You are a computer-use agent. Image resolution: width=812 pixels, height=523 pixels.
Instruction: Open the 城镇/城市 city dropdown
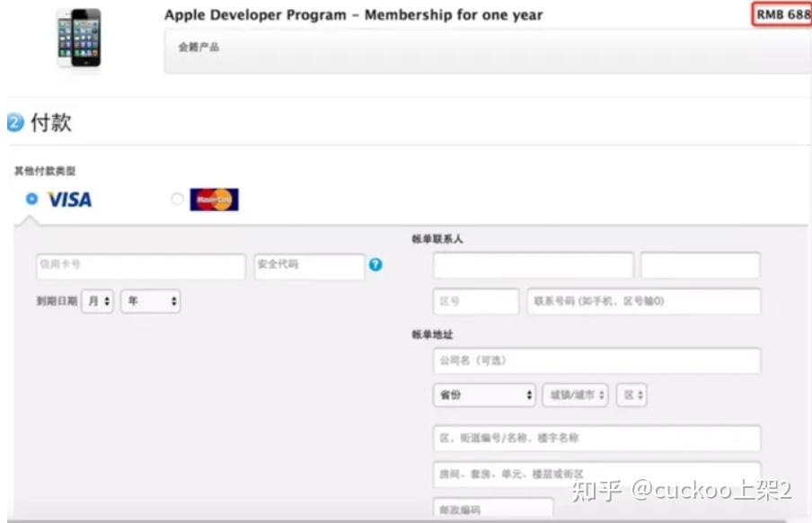576,395
